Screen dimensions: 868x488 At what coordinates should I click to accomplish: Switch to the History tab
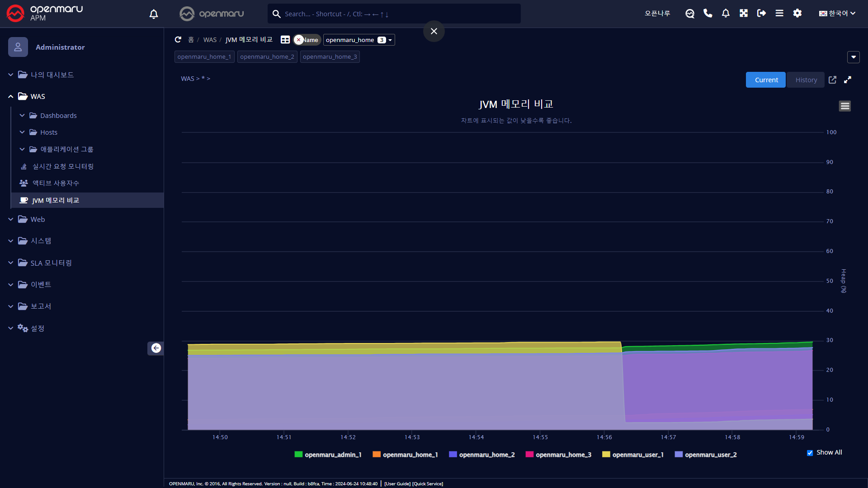click(806, 80)
